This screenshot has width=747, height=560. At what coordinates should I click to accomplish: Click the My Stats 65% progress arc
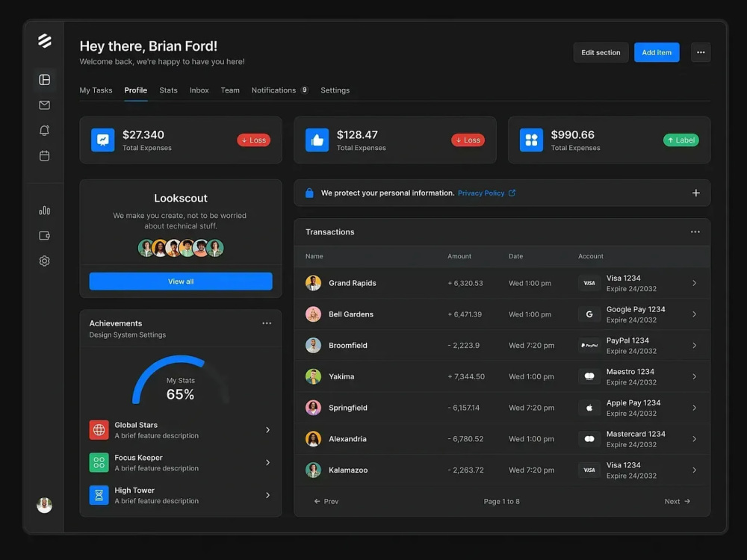pyautogui.click(x=181, y=379)
